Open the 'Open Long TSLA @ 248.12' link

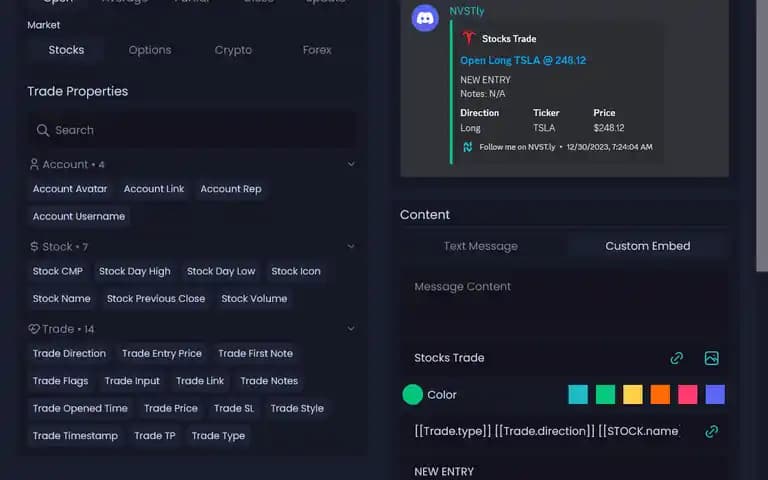point(523,60)
